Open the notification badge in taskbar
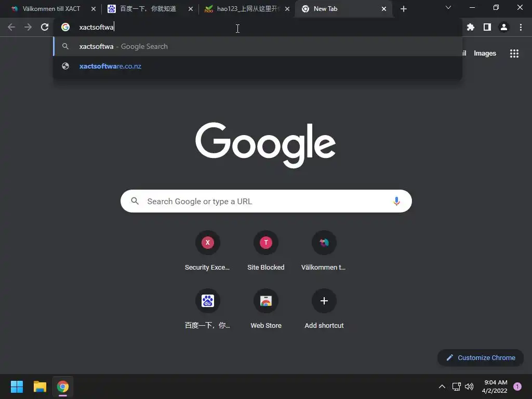This screenshot has height=399, width=532. tap(517, 387)
